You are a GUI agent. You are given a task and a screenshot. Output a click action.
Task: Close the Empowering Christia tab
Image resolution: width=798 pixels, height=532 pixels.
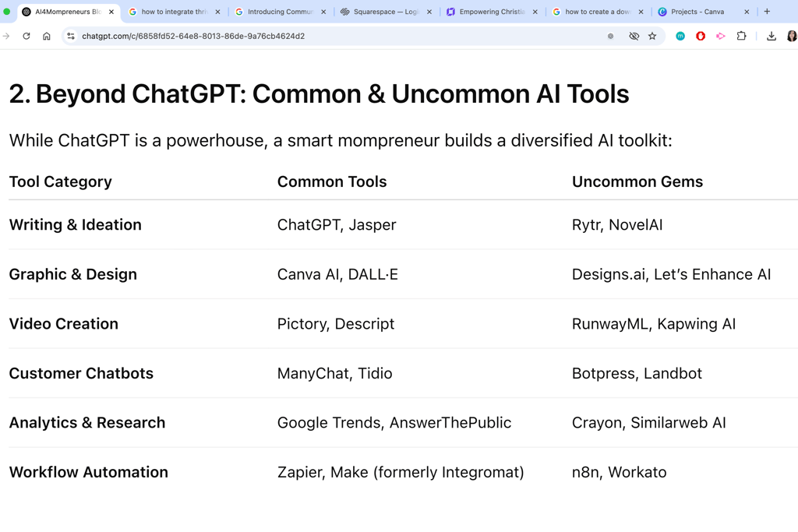535,12
